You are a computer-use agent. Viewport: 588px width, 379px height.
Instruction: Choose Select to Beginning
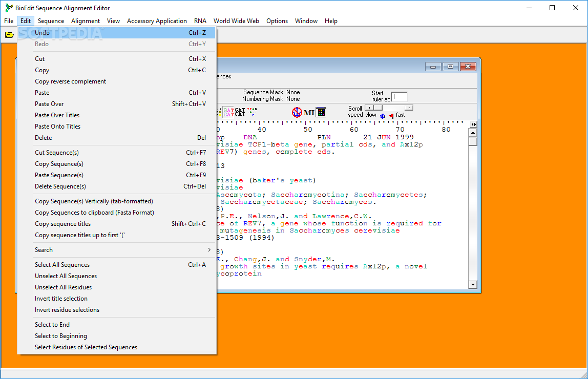coord(117,336)
